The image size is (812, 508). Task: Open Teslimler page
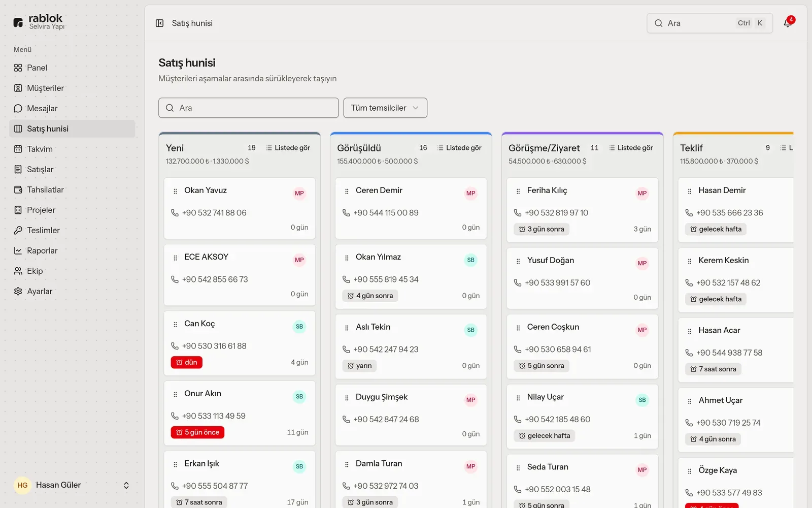[x=72, y=230]
